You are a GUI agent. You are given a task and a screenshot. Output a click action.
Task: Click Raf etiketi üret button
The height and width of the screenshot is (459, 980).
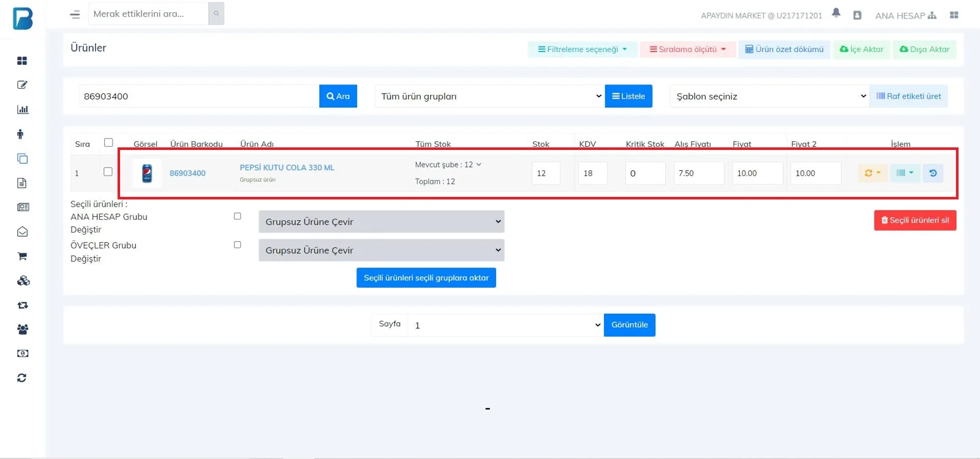coord(908,96)
